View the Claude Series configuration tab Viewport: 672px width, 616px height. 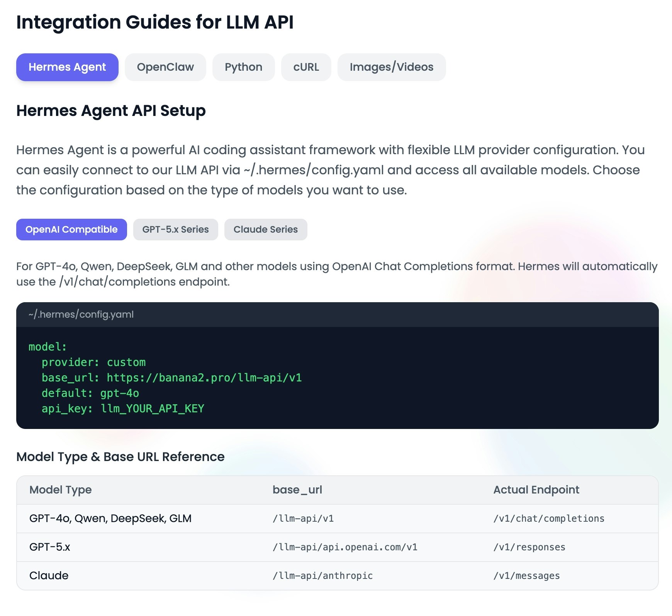(x=266, y=230)
